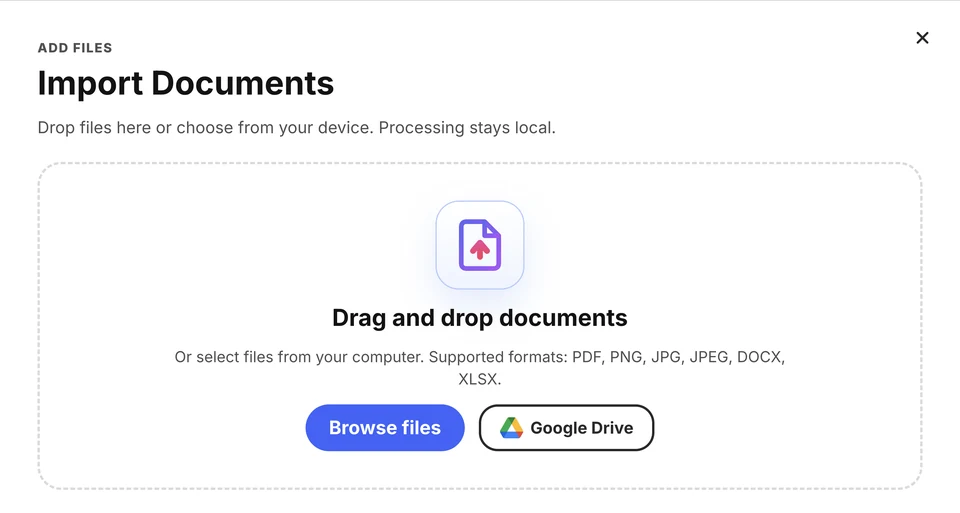Import from Google Drive
This screenshot has height=513, width=960.
click(566, 427)
